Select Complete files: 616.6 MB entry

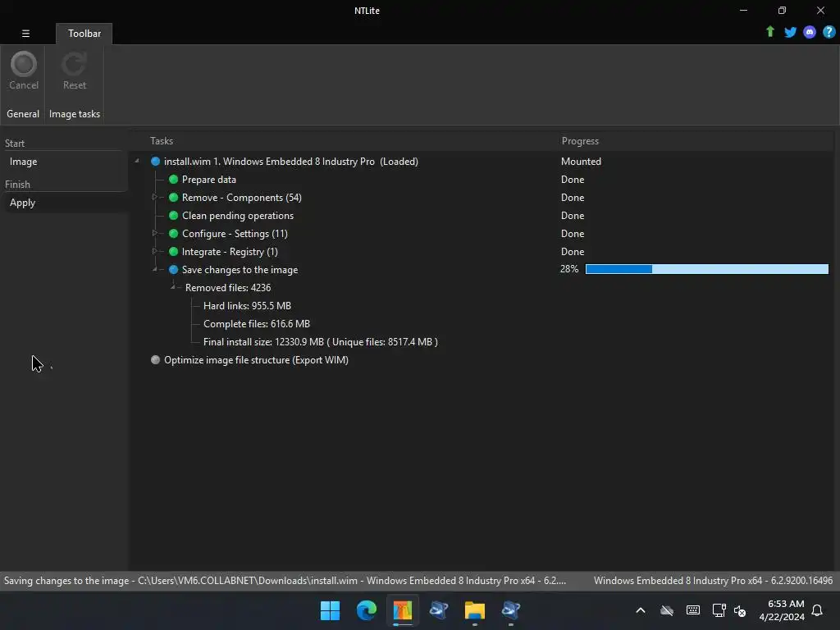(257, 323)
